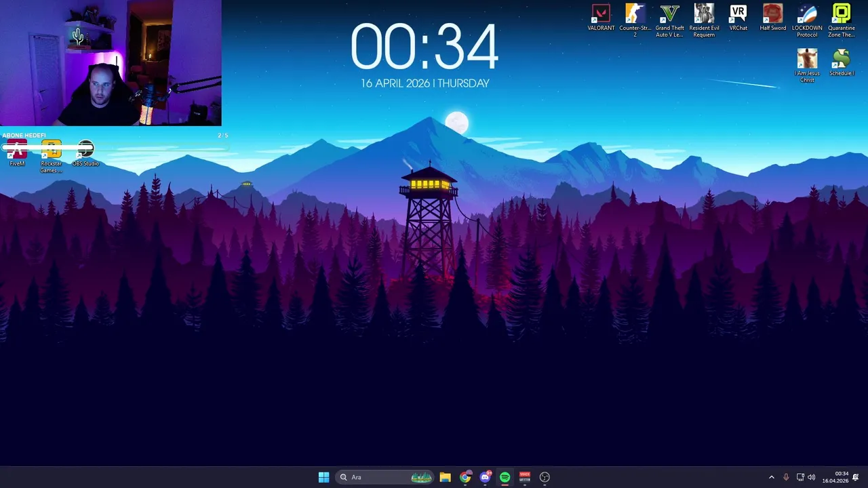Open File Explorer from the taskbar
Viewport: 868px width, 488px height.
click(445, 477)
